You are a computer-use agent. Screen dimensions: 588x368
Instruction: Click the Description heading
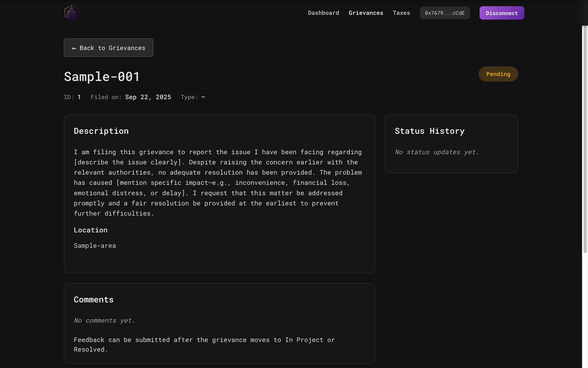click(x=101, y=131)
